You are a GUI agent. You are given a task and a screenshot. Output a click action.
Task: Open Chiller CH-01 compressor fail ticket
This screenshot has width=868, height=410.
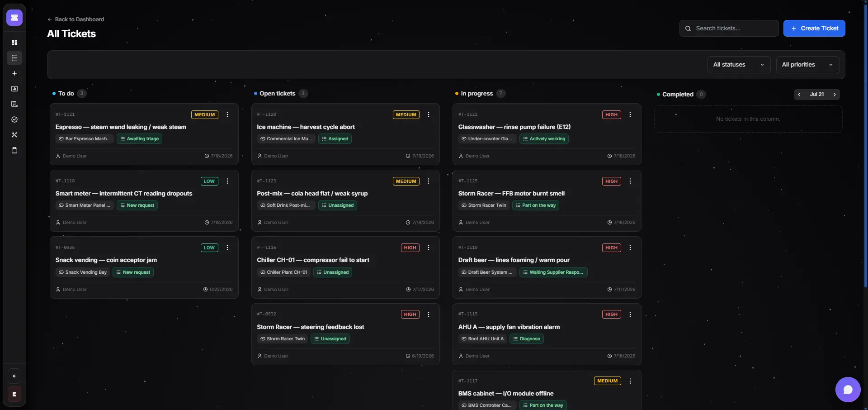point(313,260)
